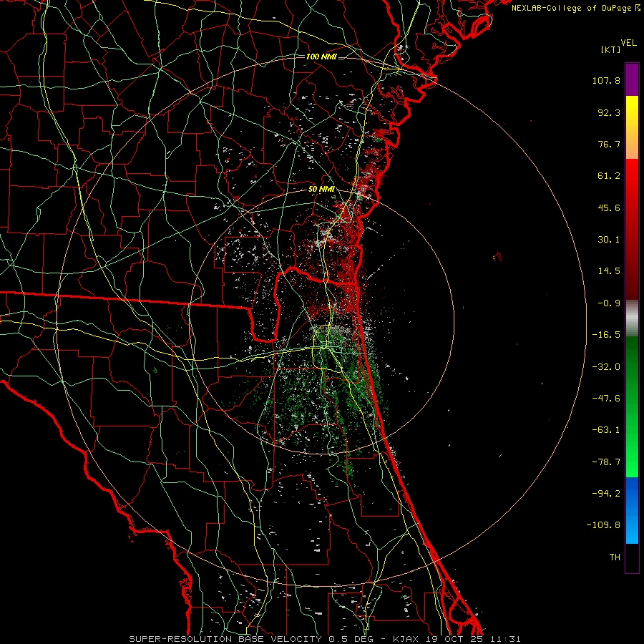The image size is (644, 644).
Task: Click the purple segment of the color bar
Action: coord(632,80)
